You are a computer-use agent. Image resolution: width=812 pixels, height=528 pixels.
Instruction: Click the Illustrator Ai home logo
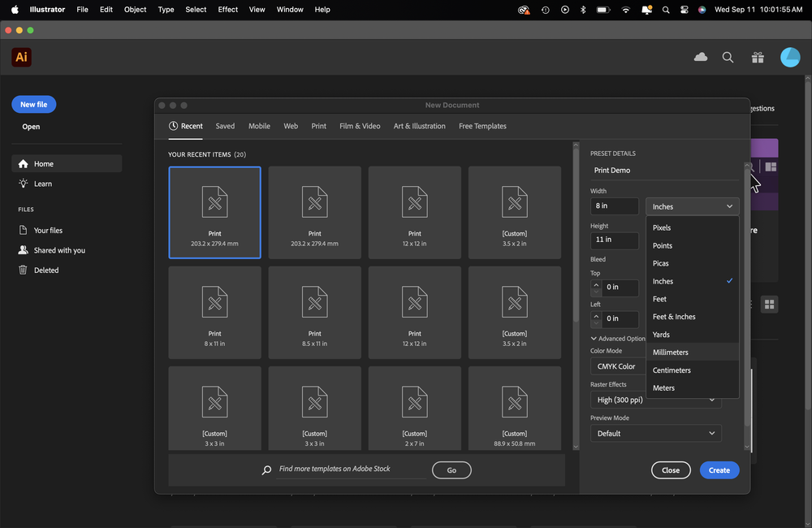pyautogui.click(x=21, y=57)
